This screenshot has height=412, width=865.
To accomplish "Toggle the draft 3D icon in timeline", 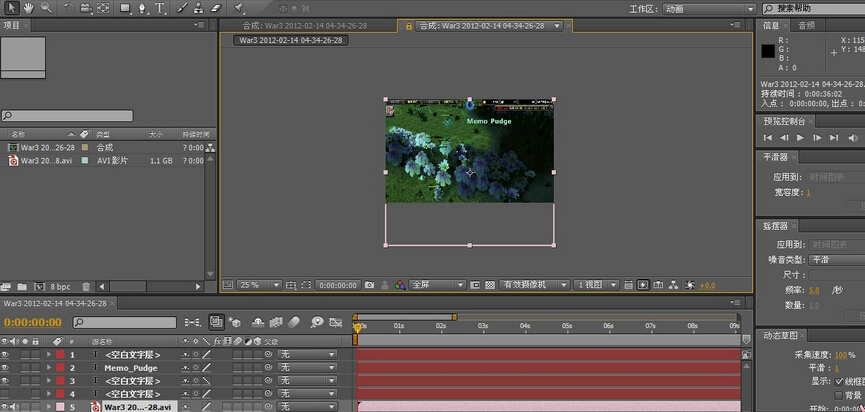I will [234, 322].
